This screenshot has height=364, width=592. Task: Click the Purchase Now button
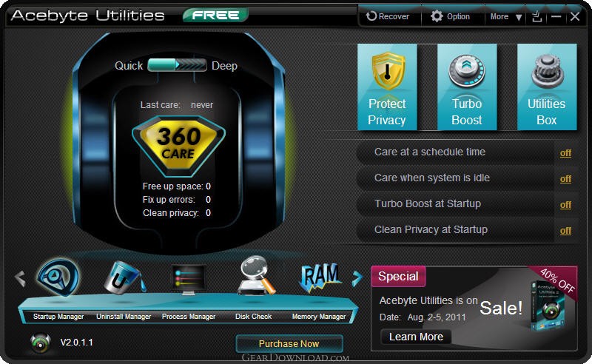pos(289,343)
